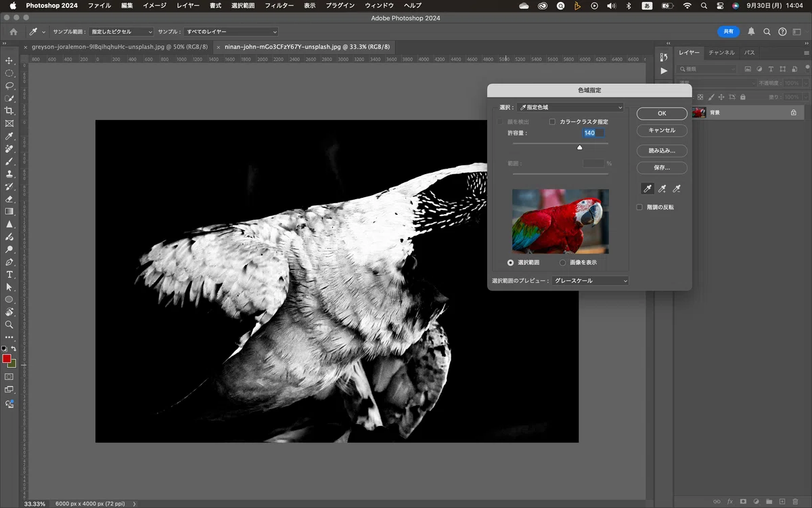Open the notifications bell icon
This screenshot has width=812, height=508.
751,32
